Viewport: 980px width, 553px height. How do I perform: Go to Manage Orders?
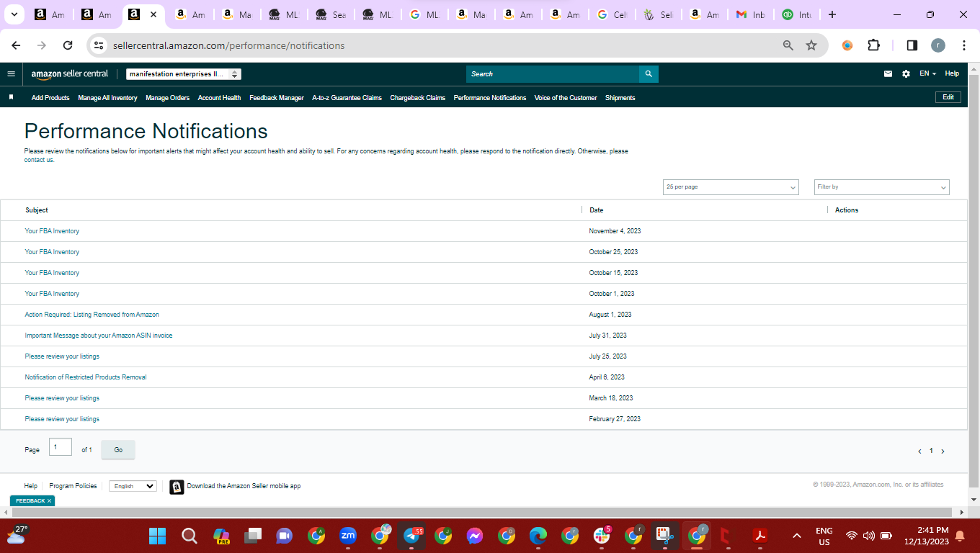pos(167,98)
